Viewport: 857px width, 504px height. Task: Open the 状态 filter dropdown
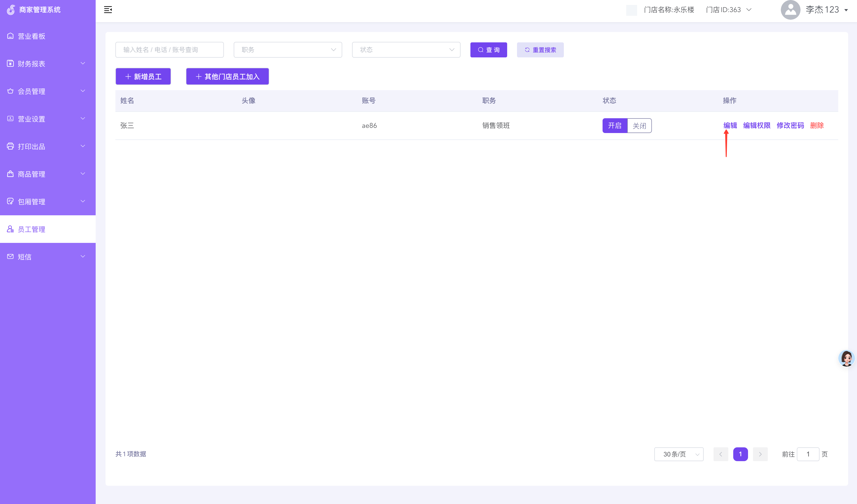point(406,50)
